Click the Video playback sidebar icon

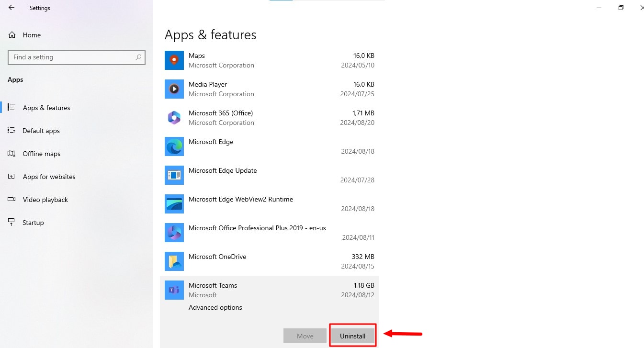(x=12, y=199)
